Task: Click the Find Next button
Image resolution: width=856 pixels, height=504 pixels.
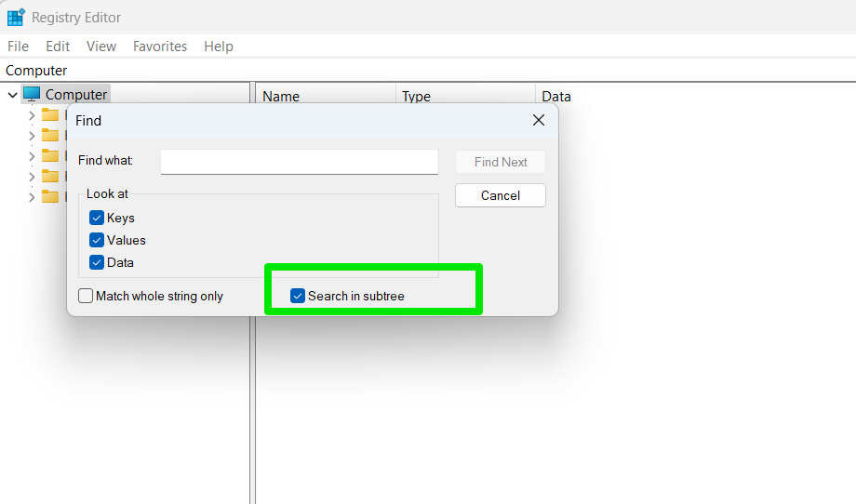Action: 501,162
